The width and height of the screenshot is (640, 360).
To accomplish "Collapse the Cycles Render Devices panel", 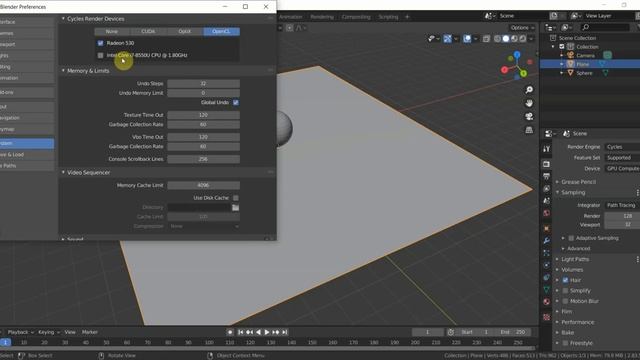I will point(63,19).
